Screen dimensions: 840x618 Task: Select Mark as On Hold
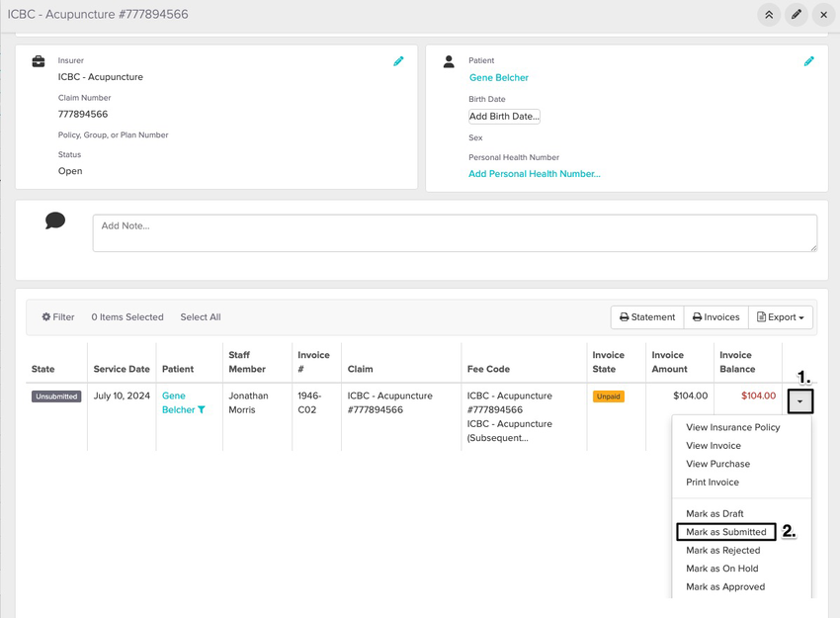(x=722, y=569)
